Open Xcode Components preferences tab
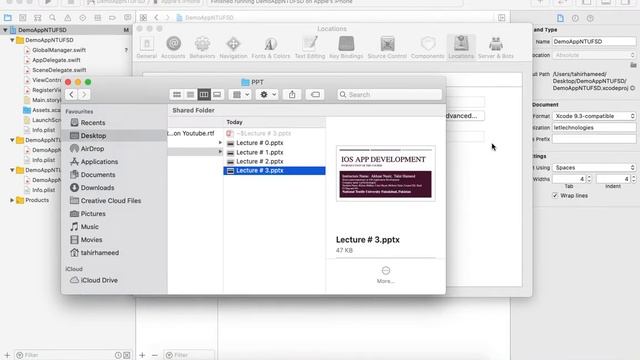This screenshot has height=360, width=640. pyautogui.click(x=427, y=48)
